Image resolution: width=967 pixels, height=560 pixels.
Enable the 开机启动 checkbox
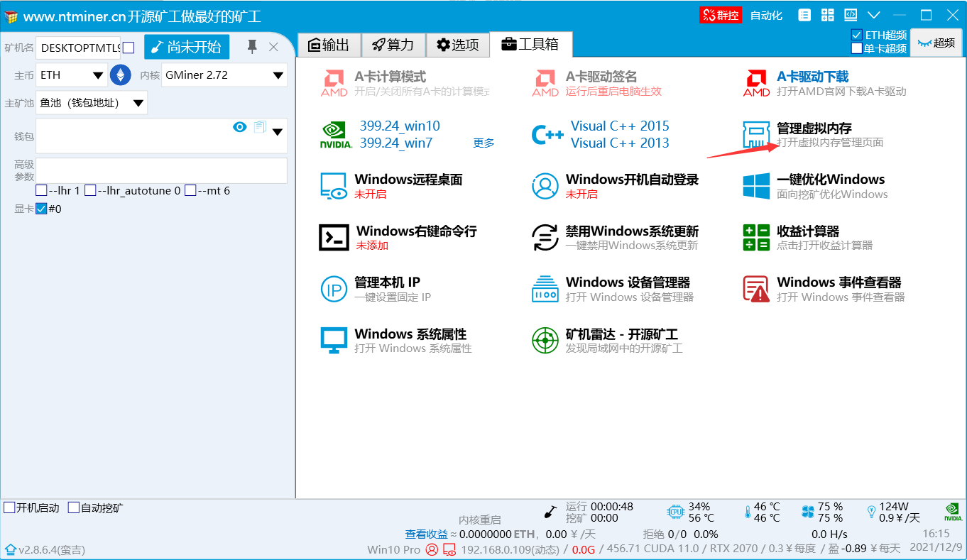[x=9, y=507]
